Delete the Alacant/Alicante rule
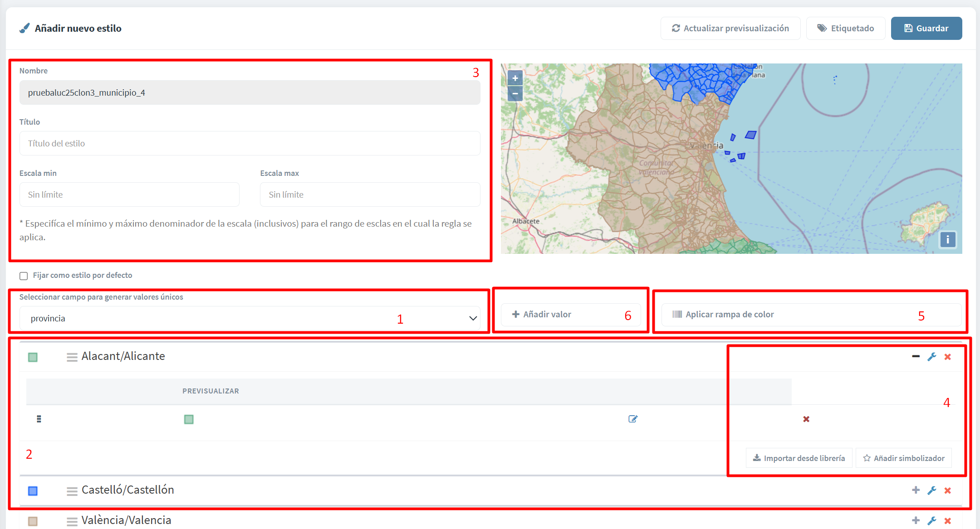 948,357
